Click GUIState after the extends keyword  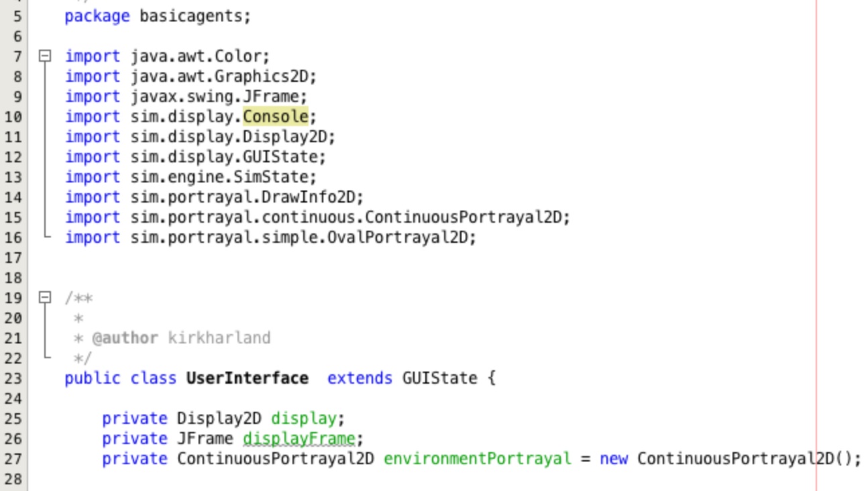click(440, 378)
